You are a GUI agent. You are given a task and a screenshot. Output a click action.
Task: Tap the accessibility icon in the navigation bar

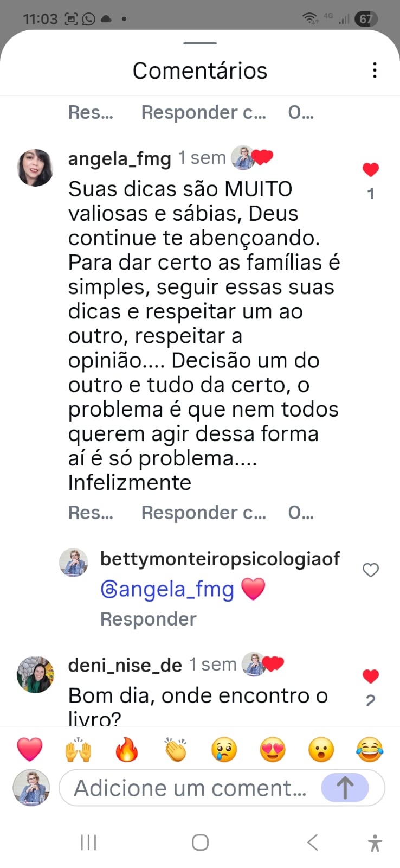[374, 842]
